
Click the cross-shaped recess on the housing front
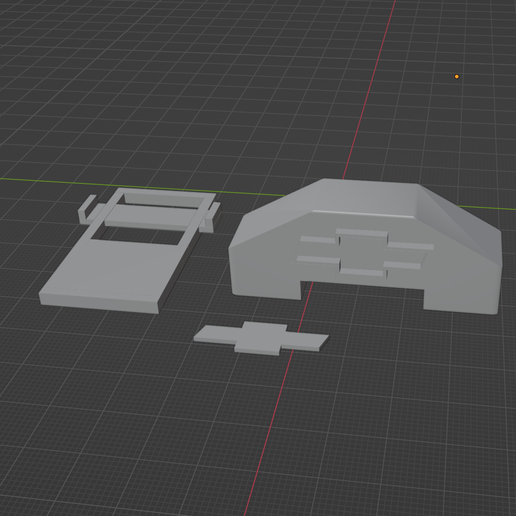363,253
